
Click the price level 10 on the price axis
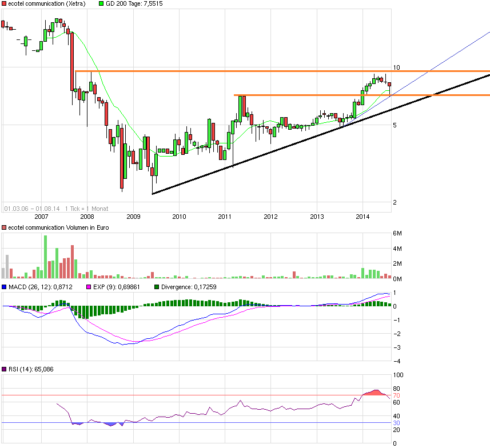pos(396,68)
